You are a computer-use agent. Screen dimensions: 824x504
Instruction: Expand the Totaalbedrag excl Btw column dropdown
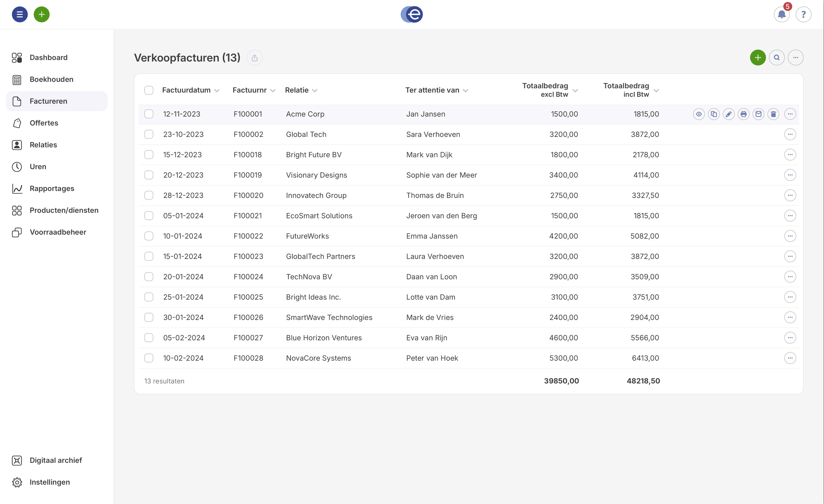(575, 91)
